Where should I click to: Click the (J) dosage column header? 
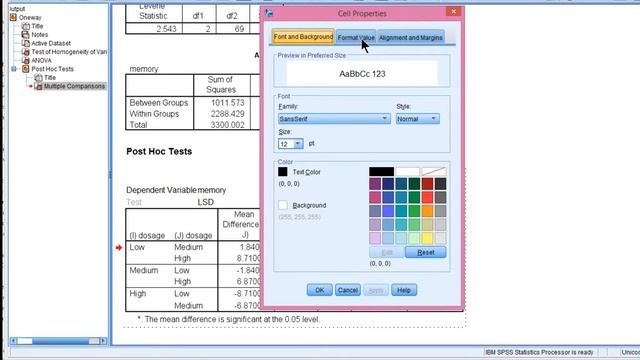(x=193, y=236)
